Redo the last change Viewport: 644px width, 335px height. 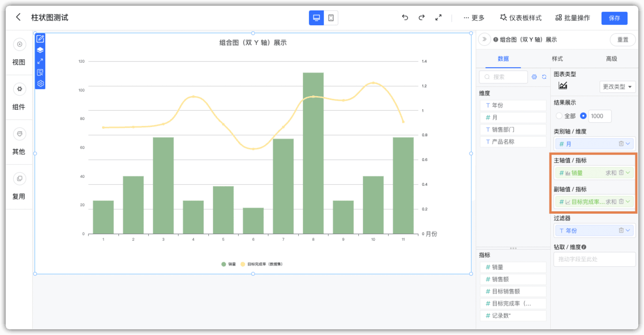coord(421,18)
